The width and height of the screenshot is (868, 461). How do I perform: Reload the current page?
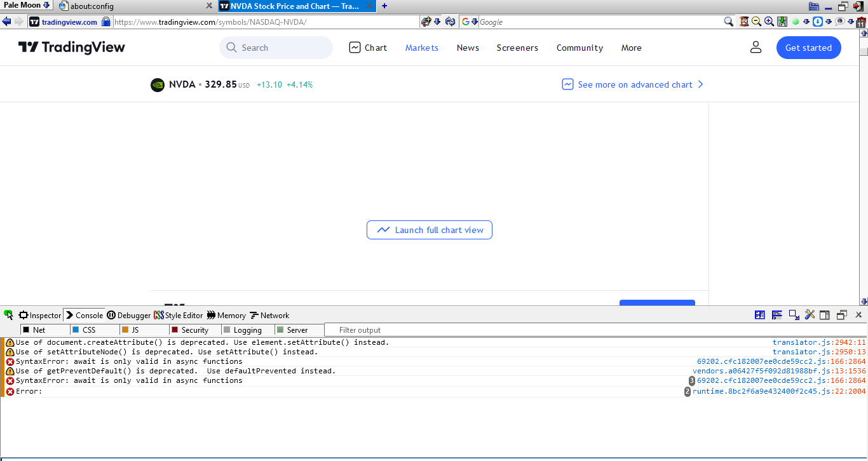tap(451, 22)
